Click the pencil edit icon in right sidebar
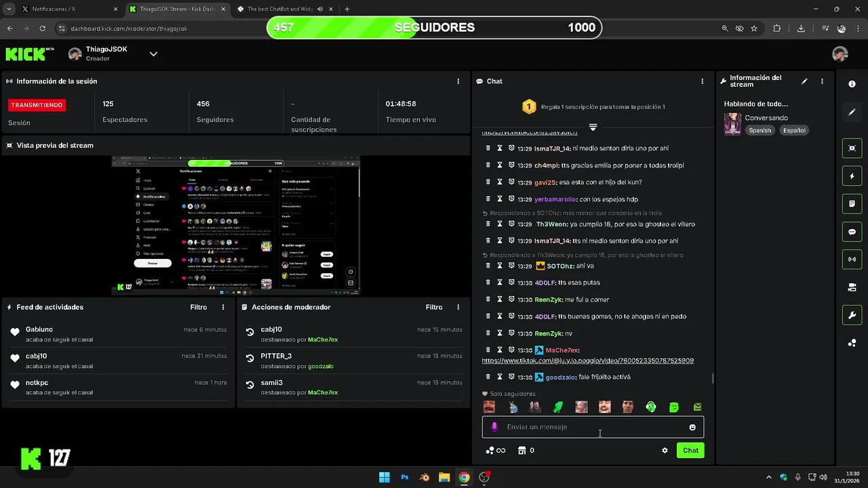Image resolution: width=868 pixels, height=488 pixels. [x=852, y=112]
